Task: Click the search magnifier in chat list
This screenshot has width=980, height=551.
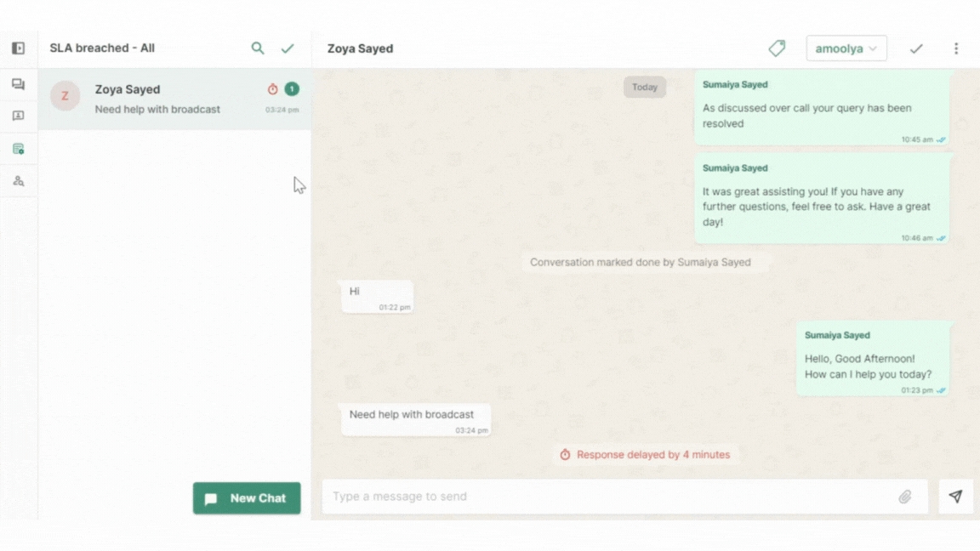Action: tap(258, 48)
